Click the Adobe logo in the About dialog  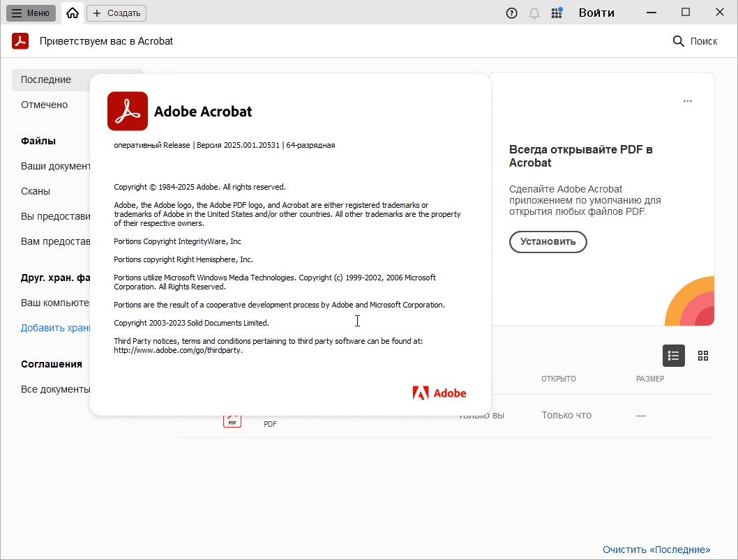tap(439, 393)
